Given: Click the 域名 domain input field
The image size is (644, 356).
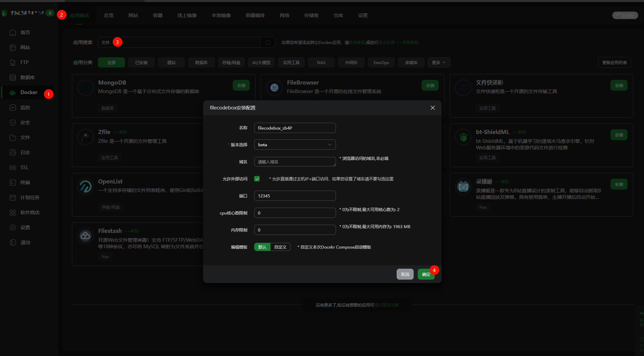Looking at the screenshot, I should pos(295,162).
